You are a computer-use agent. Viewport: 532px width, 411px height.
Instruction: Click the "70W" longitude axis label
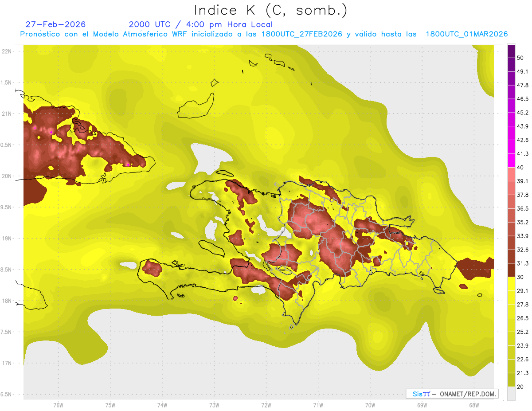pos(370,405)
